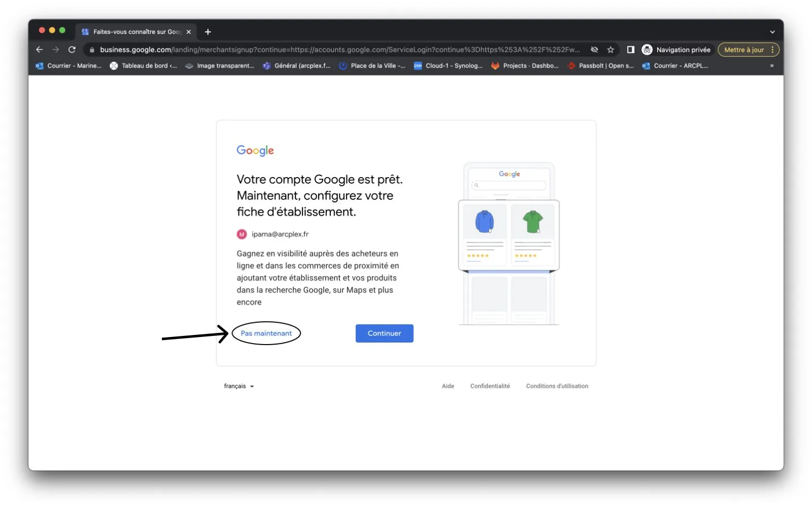This screenshot has width=812, height=508.
Task: Reload the page with the refresh icon
Action: pyautogui.click(x=72, y=50)
